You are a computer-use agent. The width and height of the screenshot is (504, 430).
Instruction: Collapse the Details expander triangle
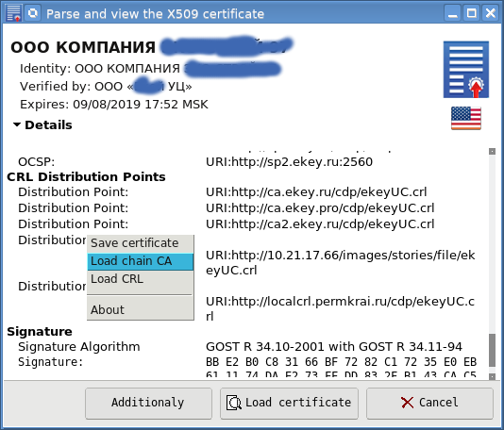[x=17, y=124]
